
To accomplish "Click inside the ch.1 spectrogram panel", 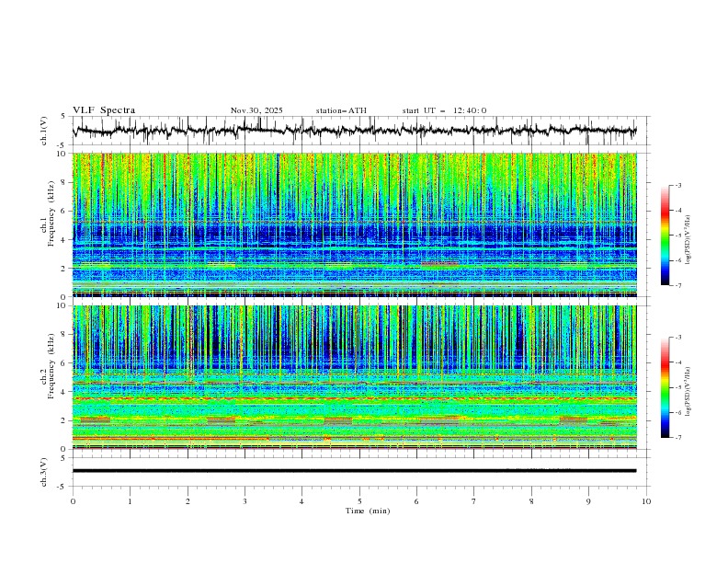I will pos(354,224).
